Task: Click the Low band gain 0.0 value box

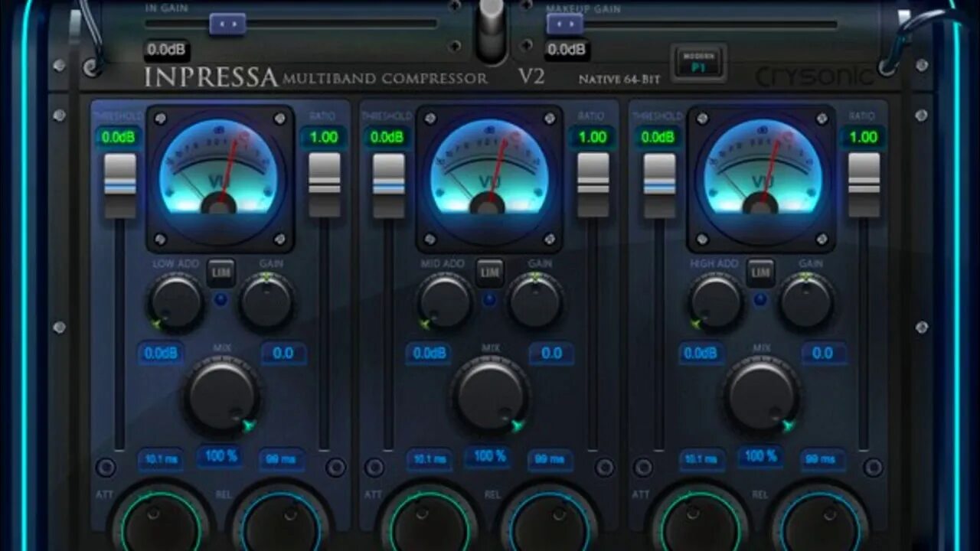Action: click(283, 354)
